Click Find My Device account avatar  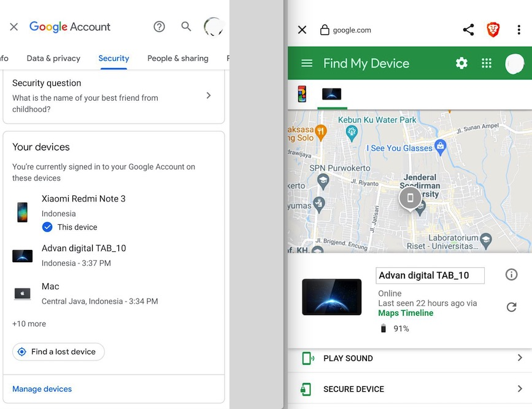[x=515, y=64]
